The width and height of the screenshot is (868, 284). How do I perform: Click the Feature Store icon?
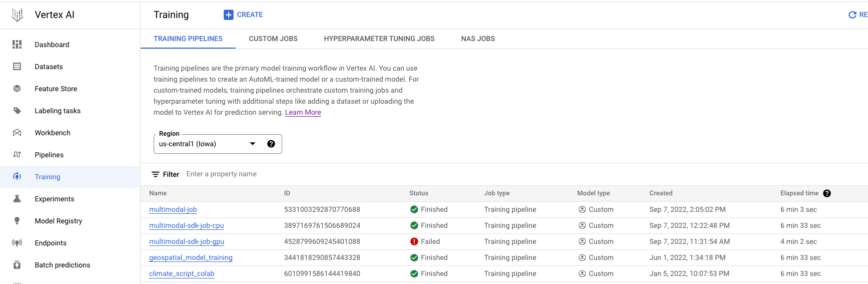(x=17, y=89)
